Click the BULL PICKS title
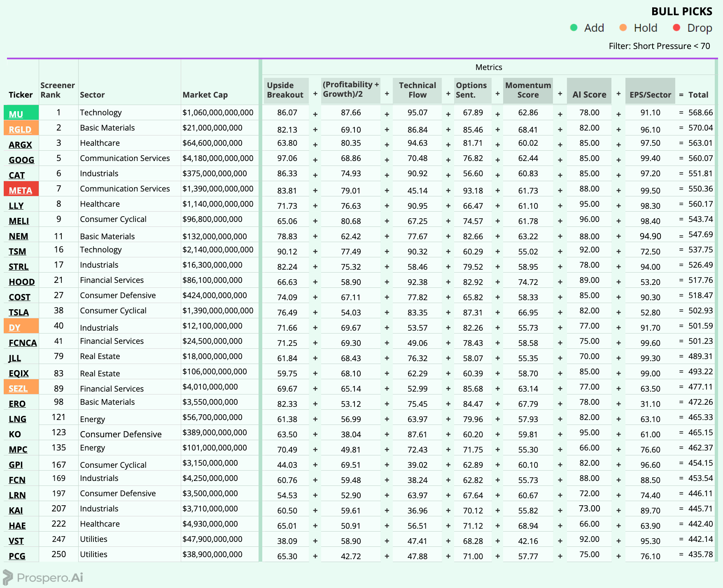The height and width of the screenshot is (588, 723). (x=681, y=12)
